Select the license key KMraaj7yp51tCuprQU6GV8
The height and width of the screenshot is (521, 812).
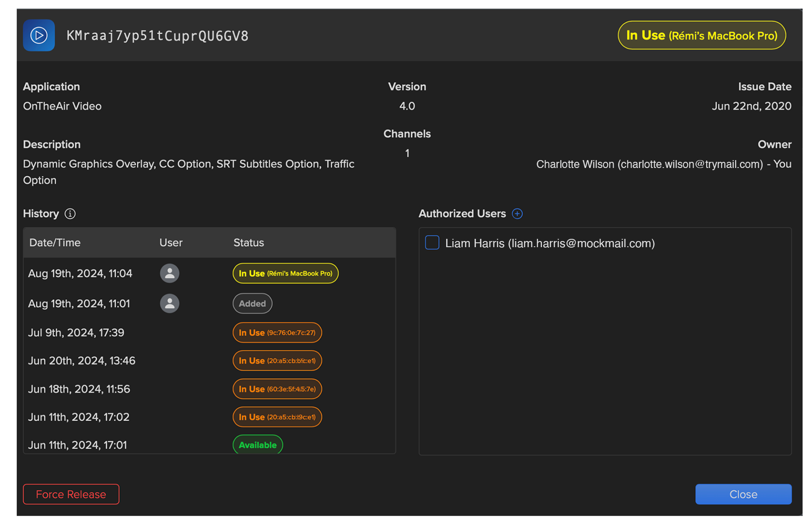click(x=157, y=36)
